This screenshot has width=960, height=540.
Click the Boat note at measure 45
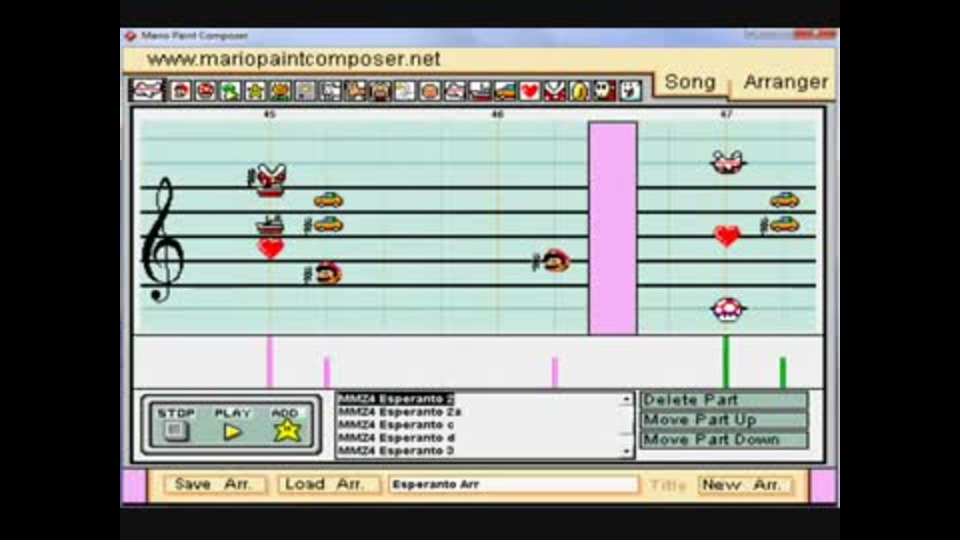click(269, 225)
